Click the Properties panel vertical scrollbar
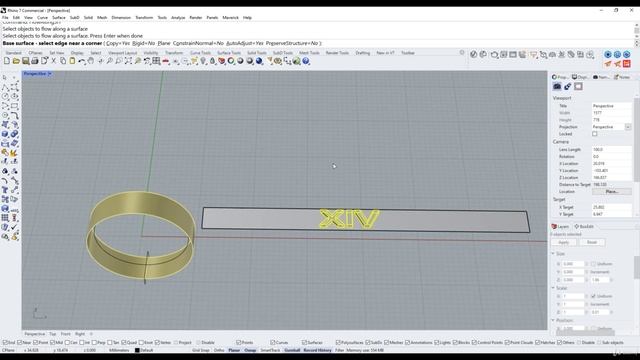 point(637,139)
